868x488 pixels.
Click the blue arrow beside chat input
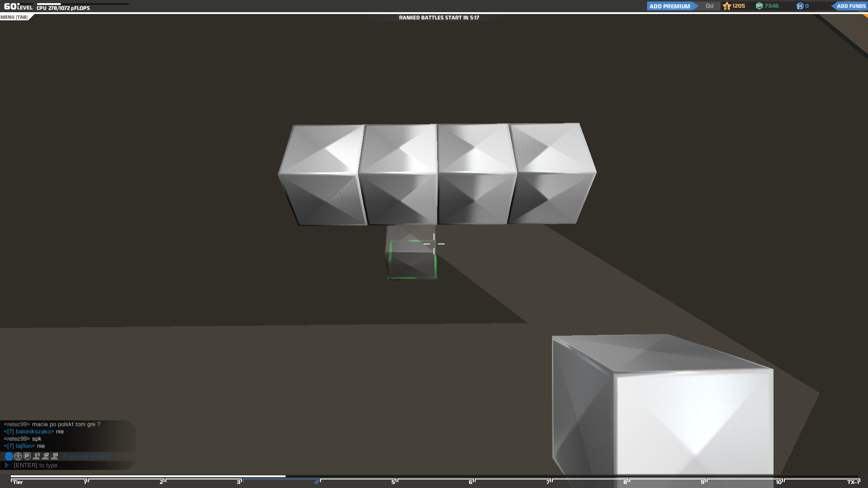click(7, 465)
